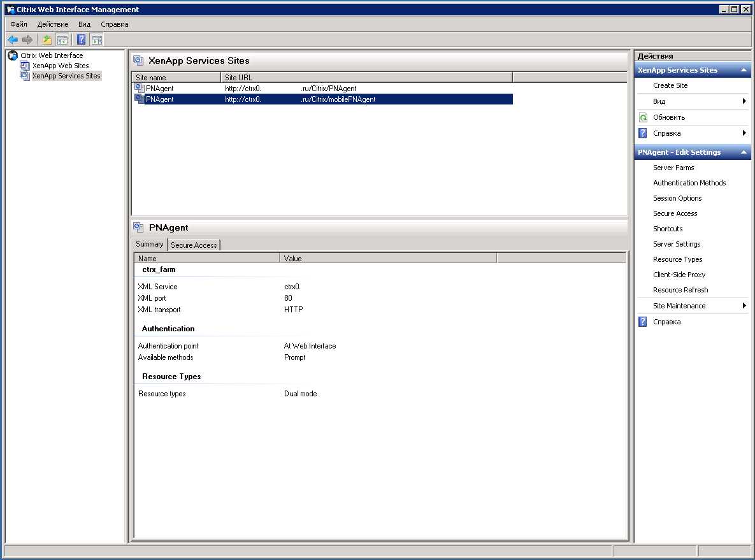The width and height of the screenshot is (755, 560).
Task: Sort by the Site URL column header
Action: click(x=366, y=78)
